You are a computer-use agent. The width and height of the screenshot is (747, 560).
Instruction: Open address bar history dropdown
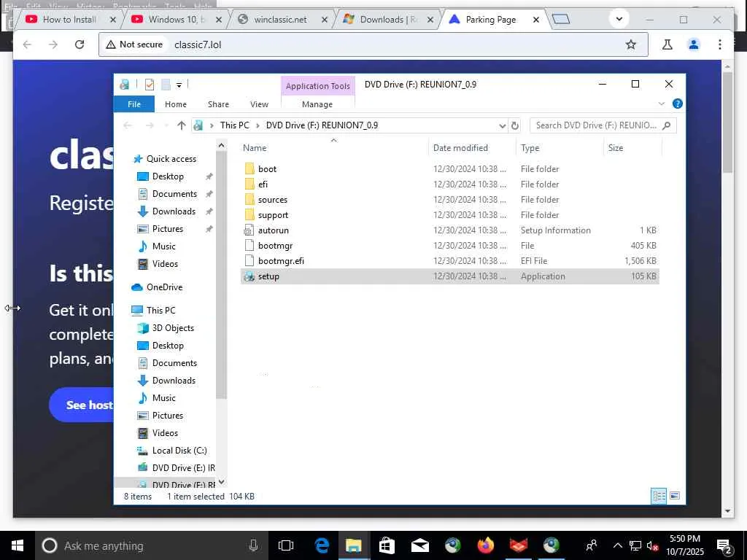(502, 125)
